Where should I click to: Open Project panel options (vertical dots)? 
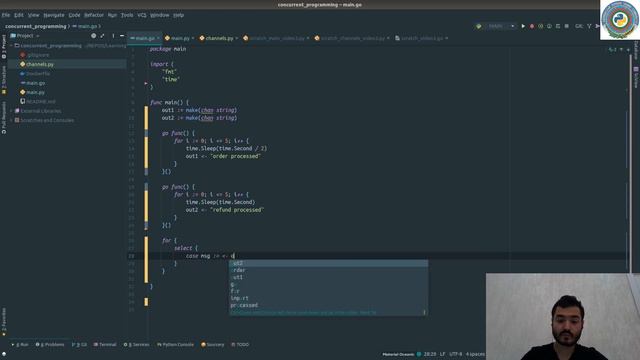113,36
